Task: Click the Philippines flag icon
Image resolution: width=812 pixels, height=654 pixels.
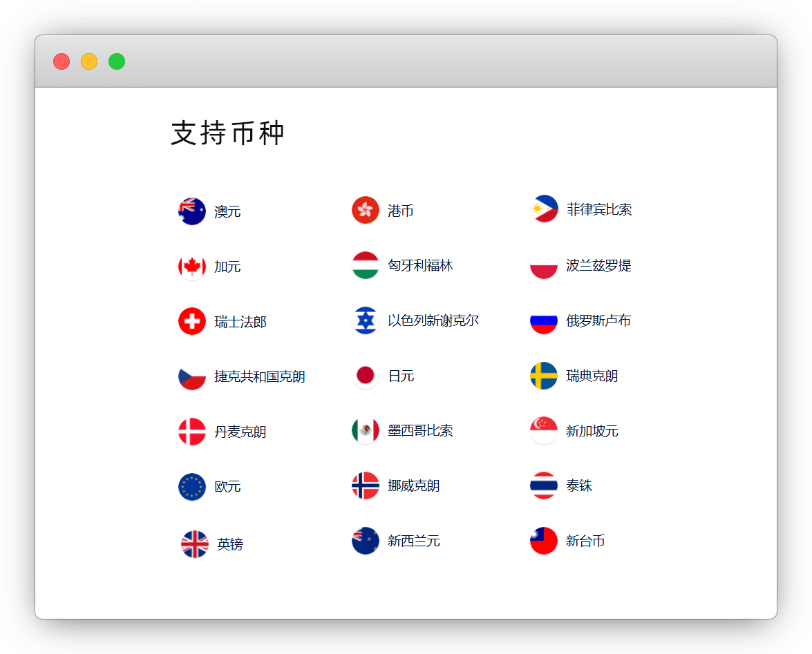Action: 544,209
